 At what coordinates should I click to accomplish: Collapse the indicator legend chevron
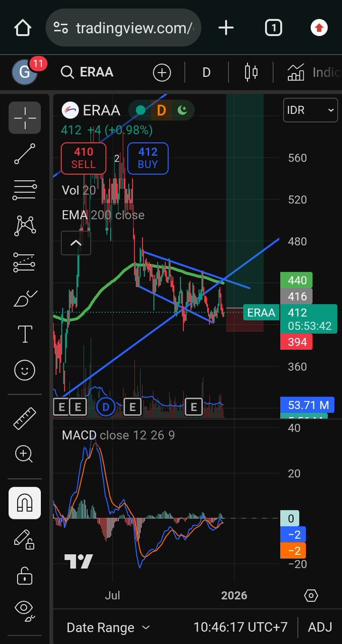click(x=76, y=243)
